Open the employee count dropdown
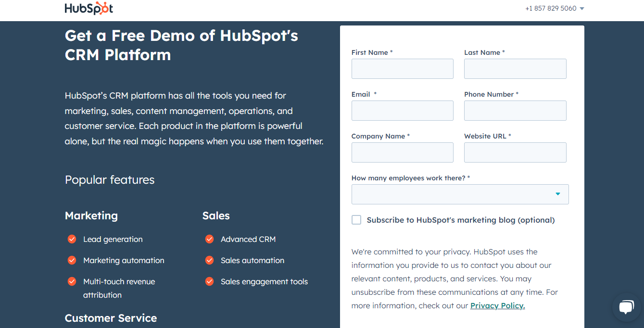The image size is (644, 328). pyautogui.click(x=460, y=194)
